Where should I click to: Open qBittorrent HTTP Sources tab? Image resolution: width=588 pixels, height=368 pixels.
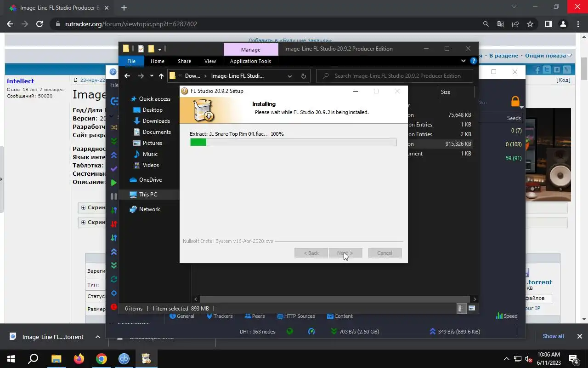(296, 316)
